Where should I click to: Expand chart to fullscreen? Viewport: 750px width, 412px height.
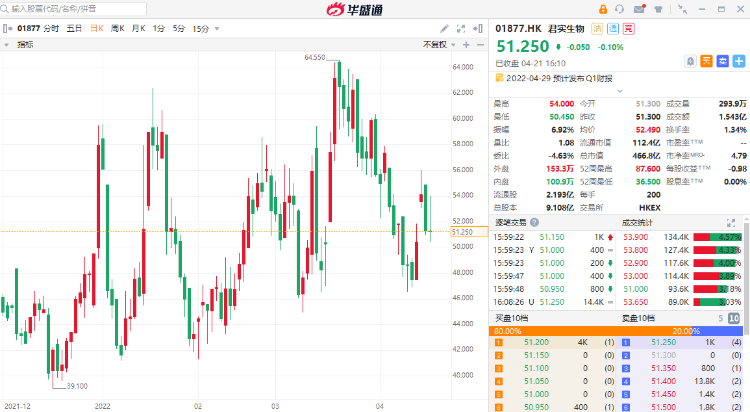coord(461,29)
